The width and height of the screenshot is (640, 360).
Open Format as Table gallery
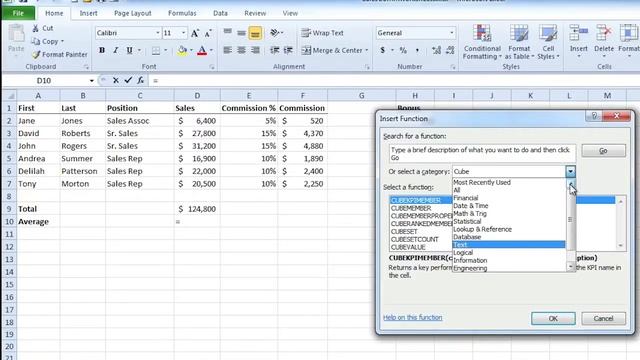(x=519, y=42)
